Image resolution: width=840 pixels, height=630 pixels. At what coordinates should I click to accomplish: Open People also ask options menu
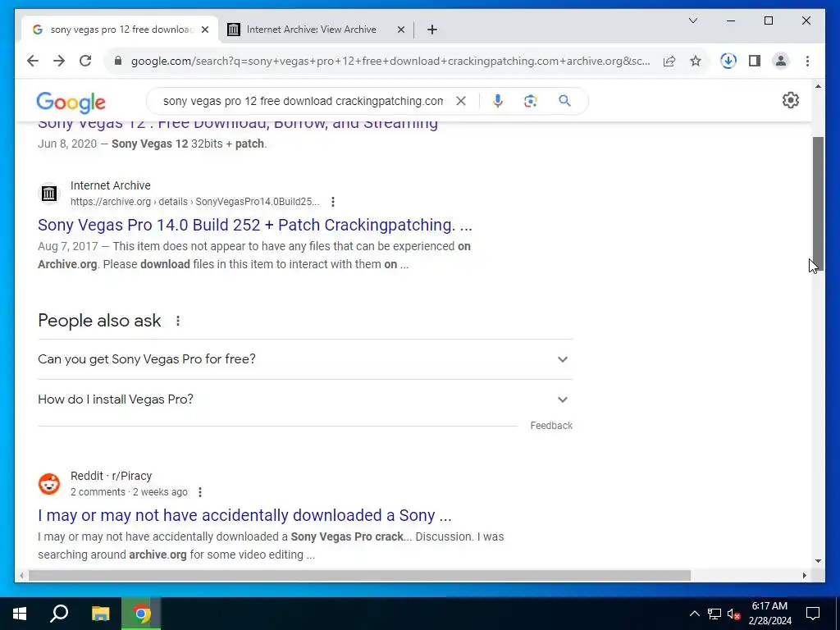coord(178,321)
